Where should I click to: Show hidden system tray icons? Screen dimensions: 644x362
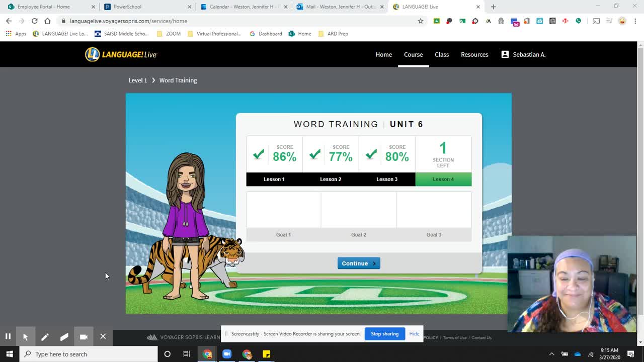551,354
